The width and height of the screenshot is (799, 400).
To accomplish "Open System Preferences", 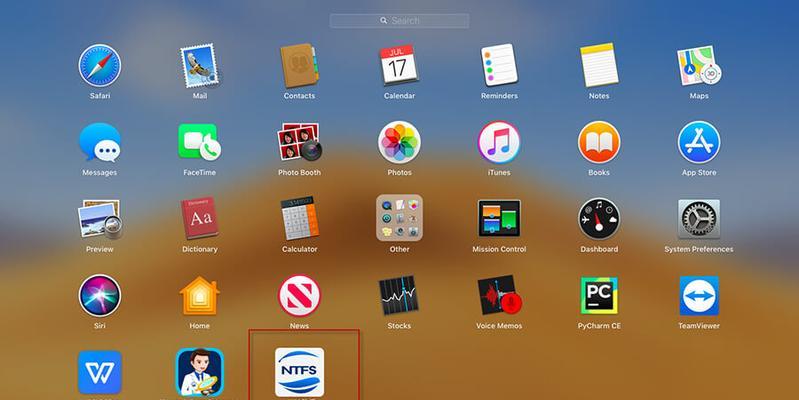I will point(699,219).
